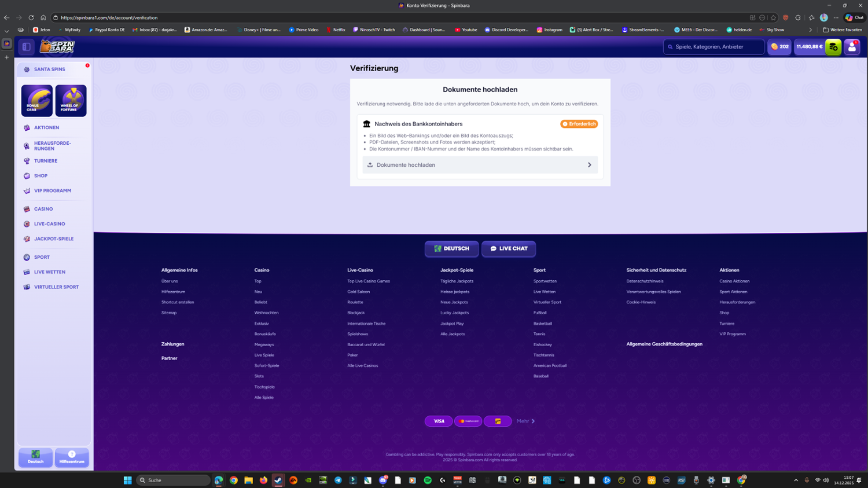
Task: Click the Visa payment badge
Action: click(439, 421)
